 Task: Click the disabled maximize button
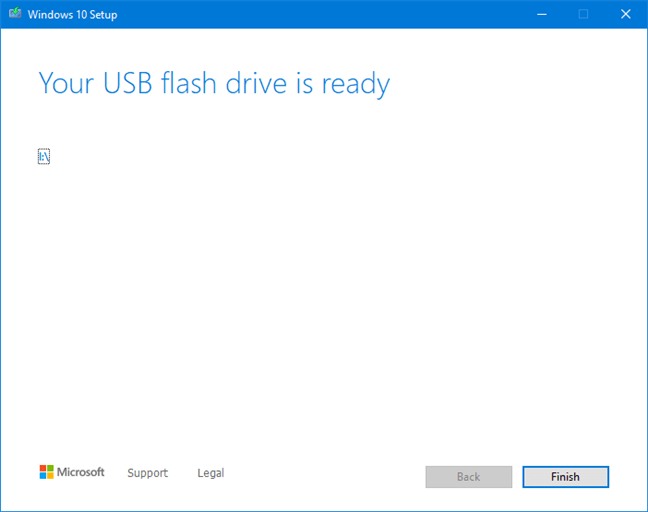(x=584, y=14)
